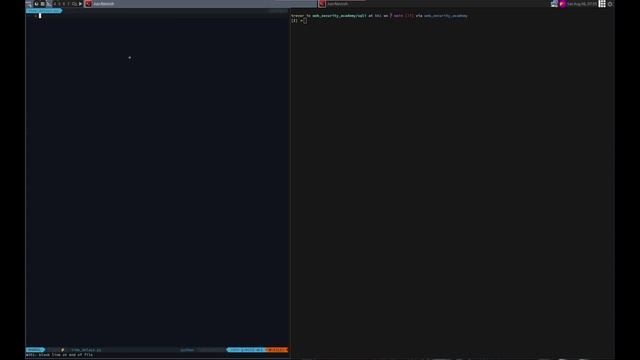Place the cursor on the editor's first line
The width and height of the screenshot is (640, 360).
click(x=158, y=16)
